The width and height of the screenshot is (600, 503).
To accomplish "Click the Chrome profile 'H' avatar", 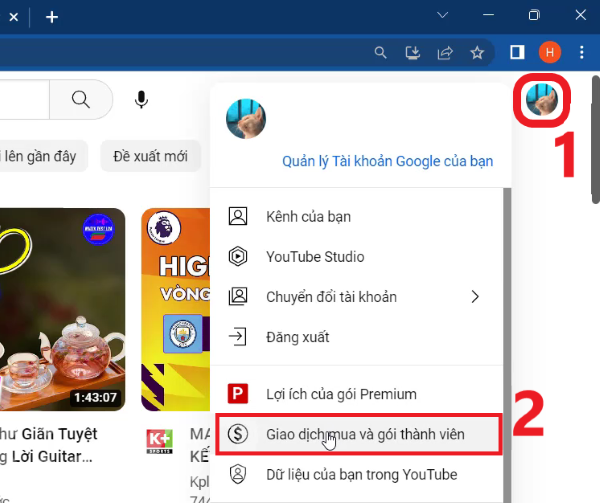I will pyautogui.click(x=550, y=52).
